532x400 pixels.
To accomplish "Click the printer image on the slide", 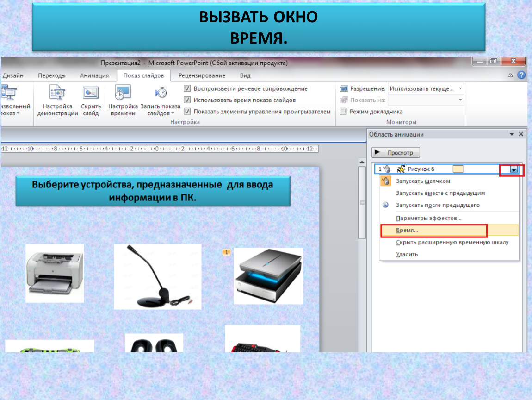I will click(55, 274).
